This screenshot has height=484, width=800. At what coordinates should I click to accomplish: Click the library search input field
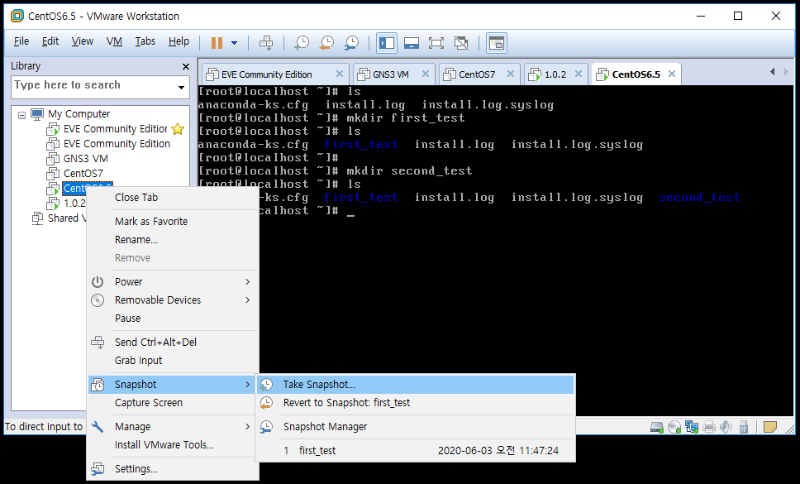93,85
